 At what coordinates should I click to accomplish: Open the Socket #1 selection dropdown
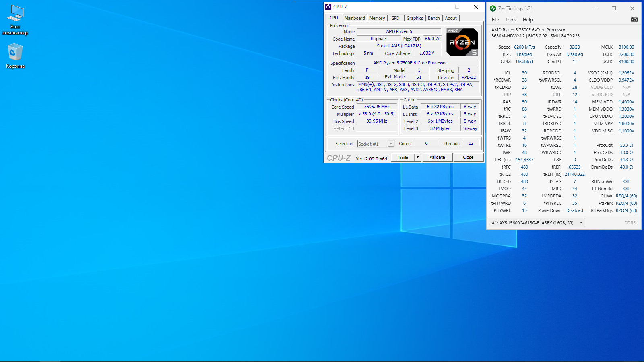(376, 144)
